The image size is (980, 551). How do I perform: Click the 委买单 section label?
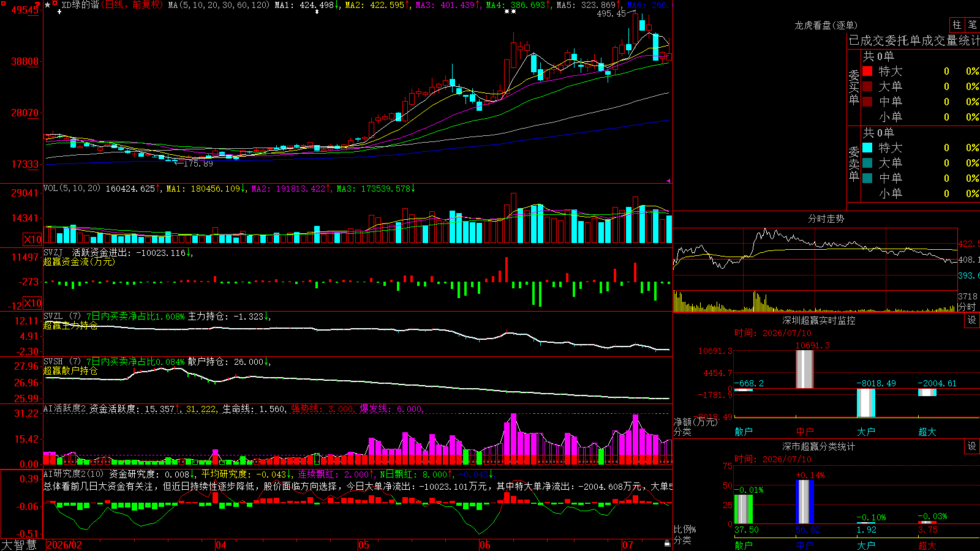point(854,88)
